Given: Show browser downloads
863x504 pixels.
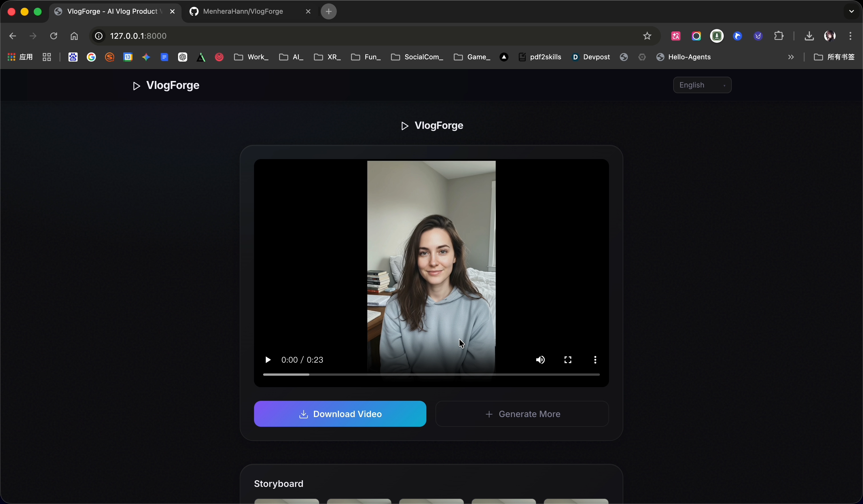Looking at the screenshot, I should [809, 36].
